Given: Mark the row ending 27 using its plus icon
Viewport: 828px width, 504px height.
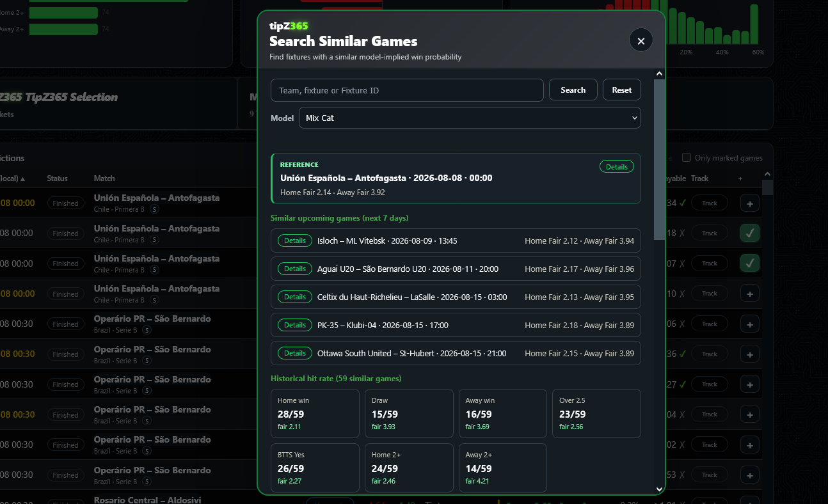Looking at the screenshot, I should pos(749,384).
